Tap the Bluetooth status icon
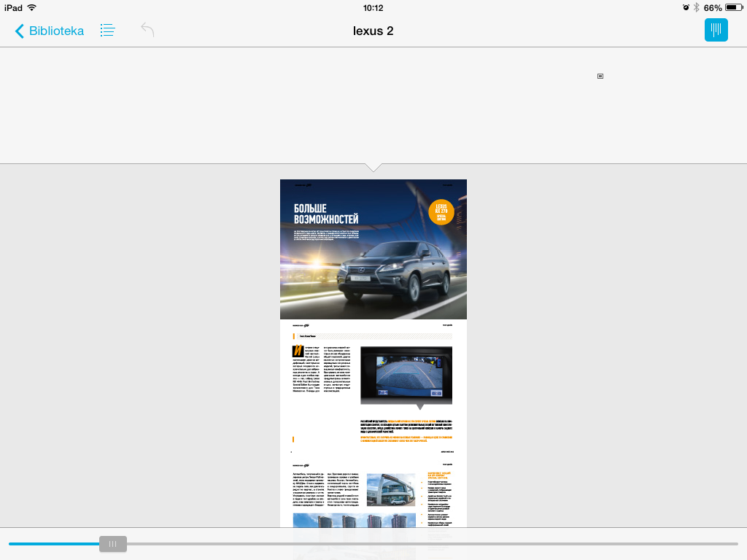 pyautogui.click(x=697, y=7)
